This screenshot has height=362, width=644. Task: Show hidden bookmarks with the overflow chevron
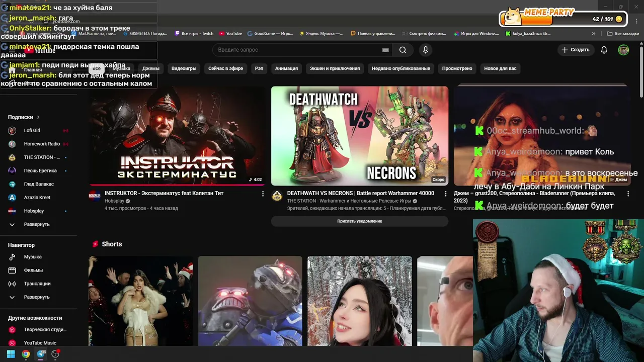coord(594,34)
